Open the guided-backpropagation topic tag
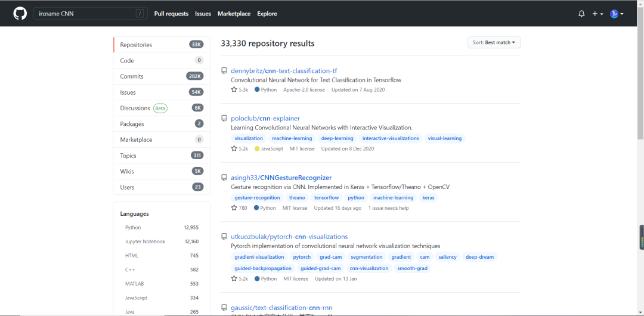 pyautogui.click(x=263, y=268)
